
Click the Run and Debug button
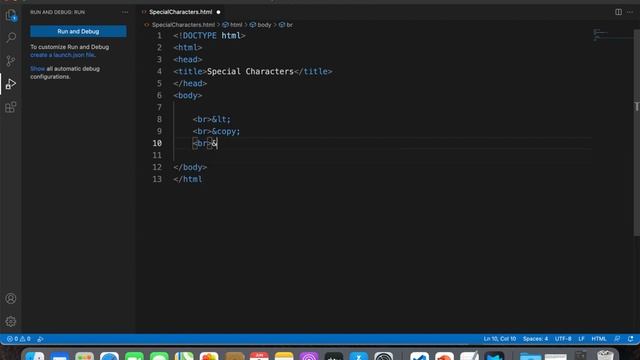(x=78, y=31)
